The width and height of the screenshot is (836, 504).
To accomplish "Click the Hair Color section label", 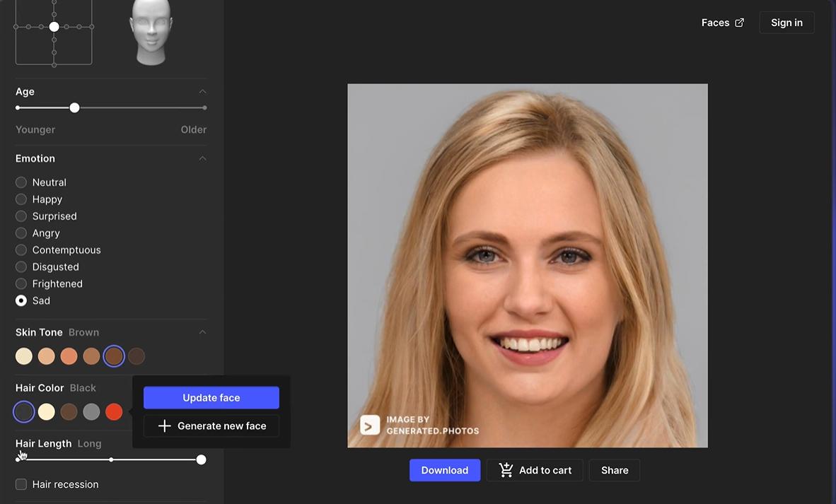I will [x=40, y=388].
